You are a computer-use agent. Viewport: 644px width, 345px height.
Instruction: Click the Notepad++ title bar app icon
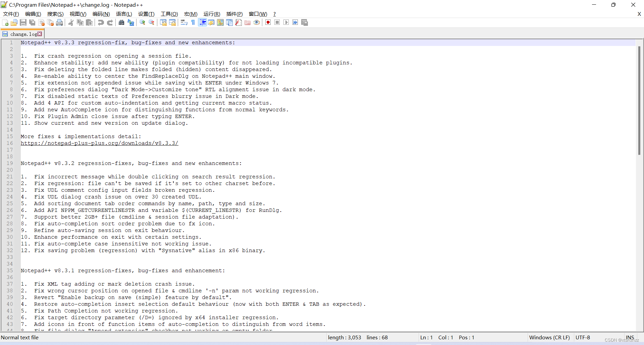(x=4, y=5)
